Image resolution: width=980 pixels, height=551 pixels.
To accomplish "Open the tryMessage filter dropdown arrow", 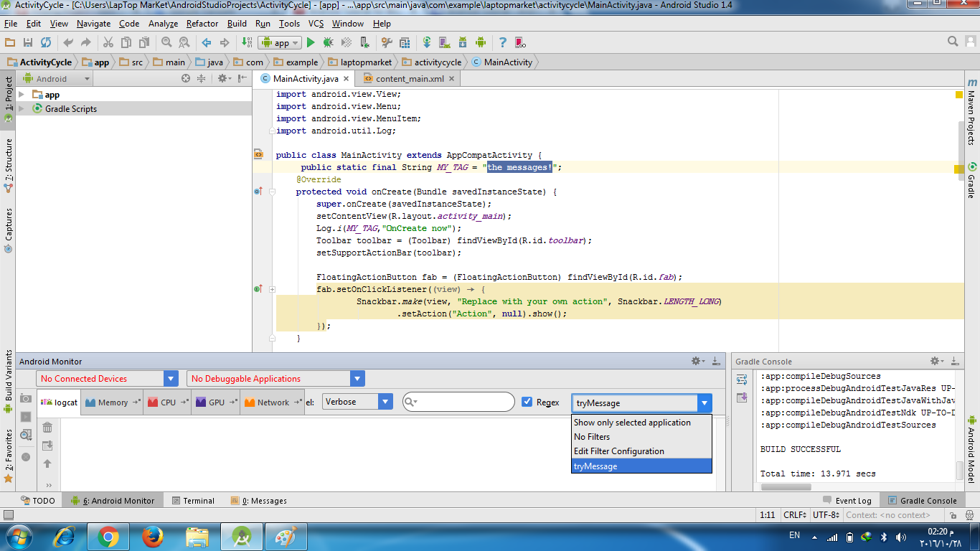I will pos(705,403).
